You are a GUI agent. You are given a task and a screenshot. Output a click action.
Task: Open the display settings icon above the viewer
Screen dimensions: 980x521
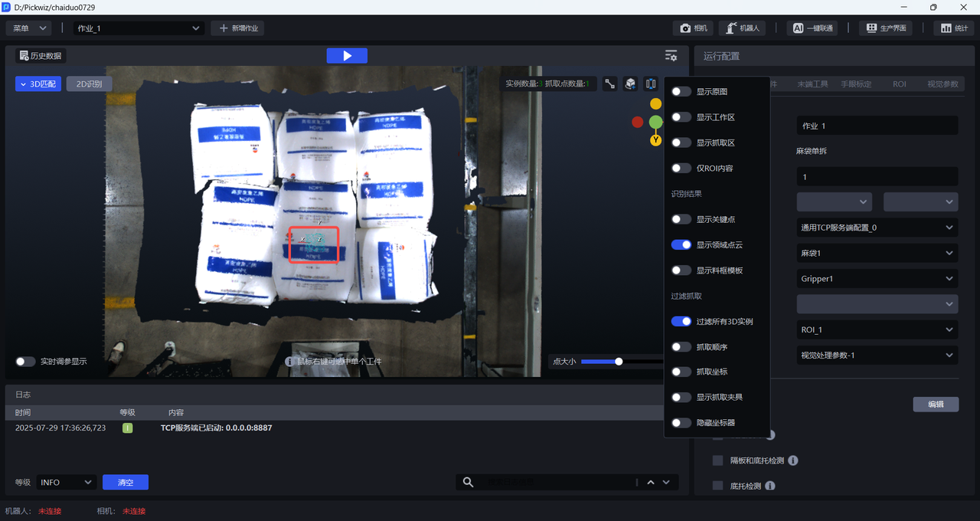pos(671,56)
